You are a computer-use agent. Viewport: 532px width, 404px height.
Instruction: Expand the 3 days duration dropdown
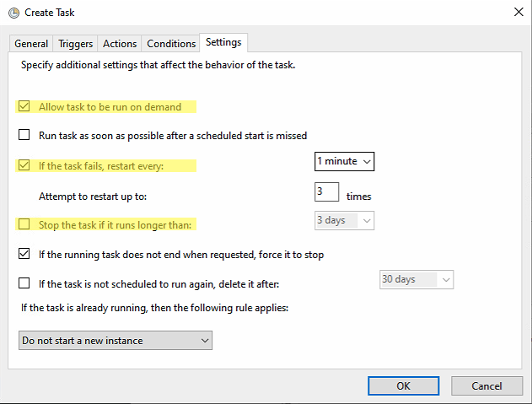pos(344,221)
